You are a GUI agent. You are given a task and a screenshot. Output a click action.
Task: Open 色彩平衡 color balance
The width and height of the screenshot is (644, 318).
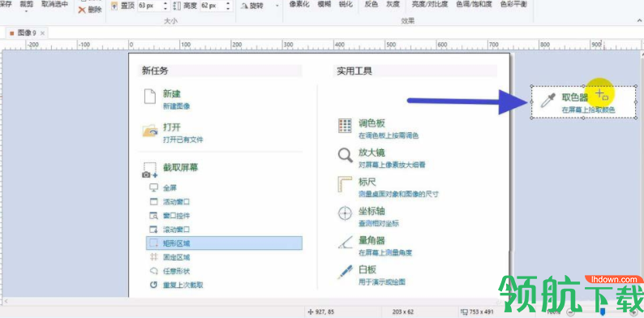513,5
